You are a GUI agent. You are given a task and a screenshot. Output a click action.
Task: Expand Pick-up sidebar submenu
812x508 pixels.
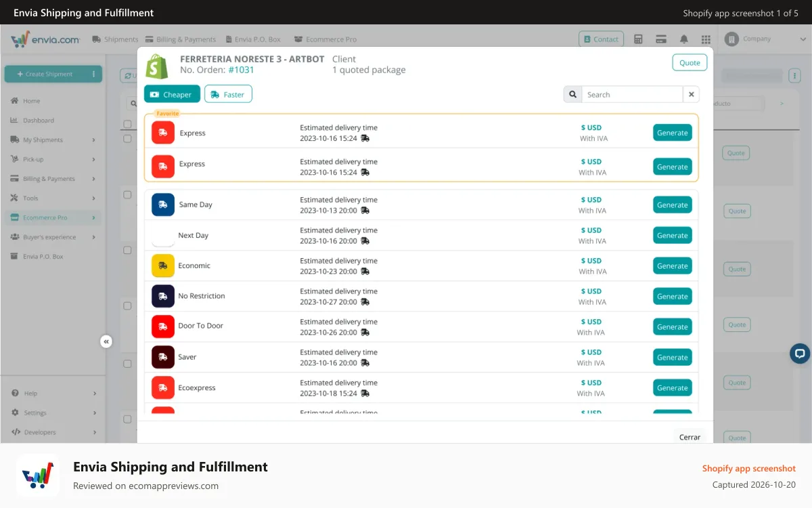coord(94,159)
